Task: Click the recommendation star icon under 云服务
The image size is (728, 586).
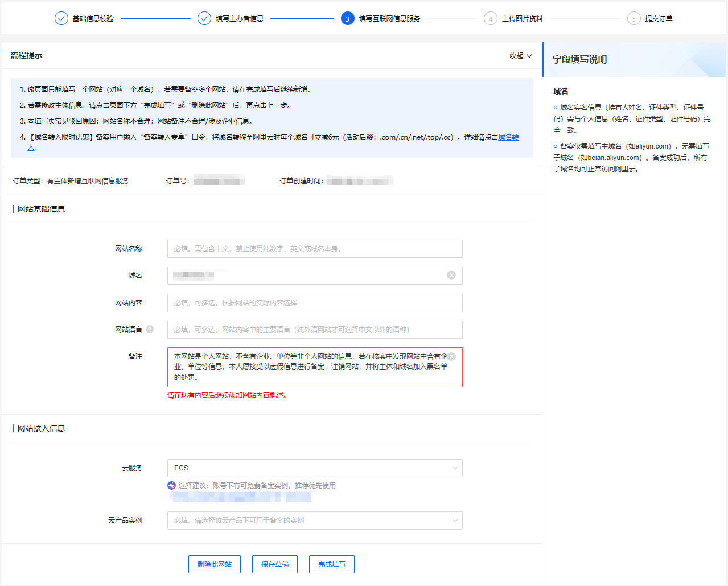Action: (171, 485)
